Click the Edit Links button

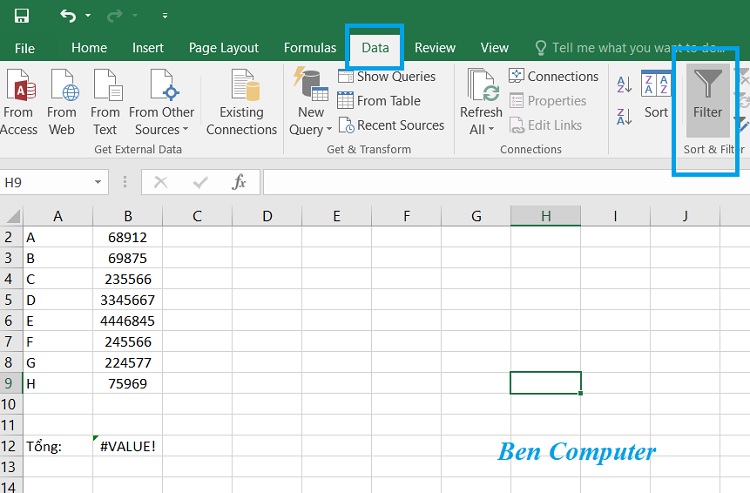(x=545, y=125)
